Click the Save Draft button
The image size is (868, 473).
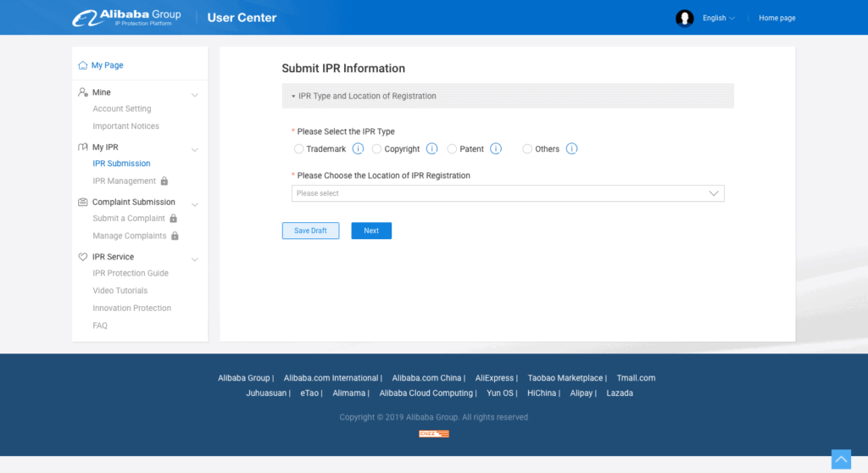point(310,231)
